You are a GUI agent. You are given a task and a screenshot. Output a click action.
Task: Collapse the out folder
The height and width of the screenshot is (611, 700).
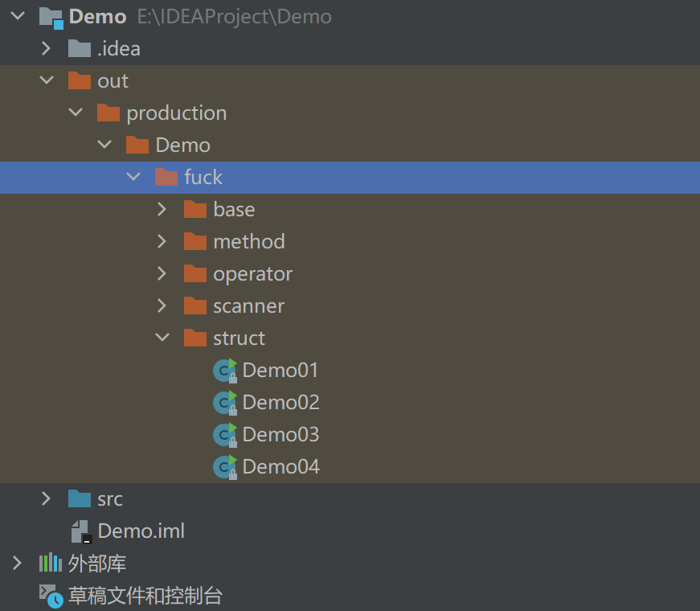click(x=46, y=80)
